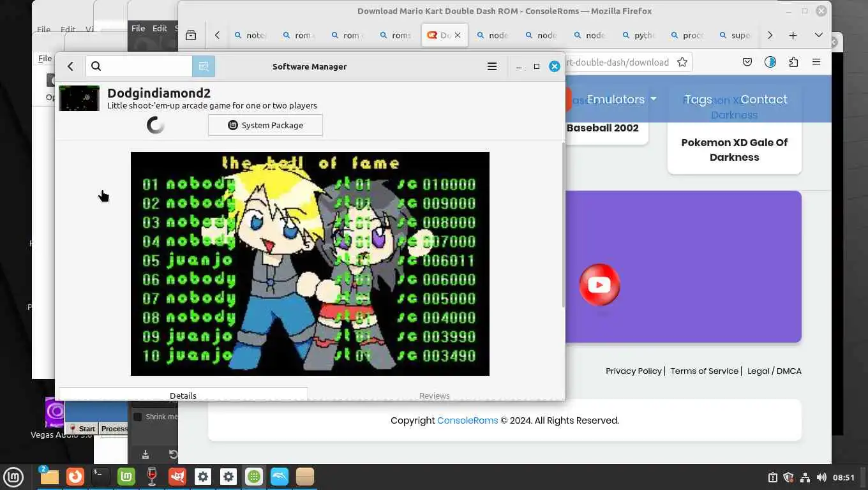Click the reset arrow icon in dark panel
This screenshot has height=490, width=868.
coord(172,454)
